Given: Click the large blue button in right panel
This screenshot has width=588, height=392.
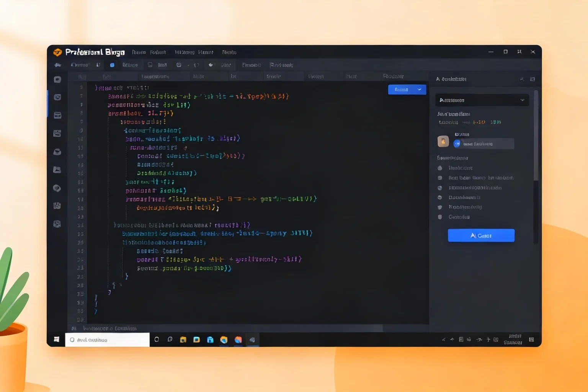Looking at the screenshot, I should [481, 235].
